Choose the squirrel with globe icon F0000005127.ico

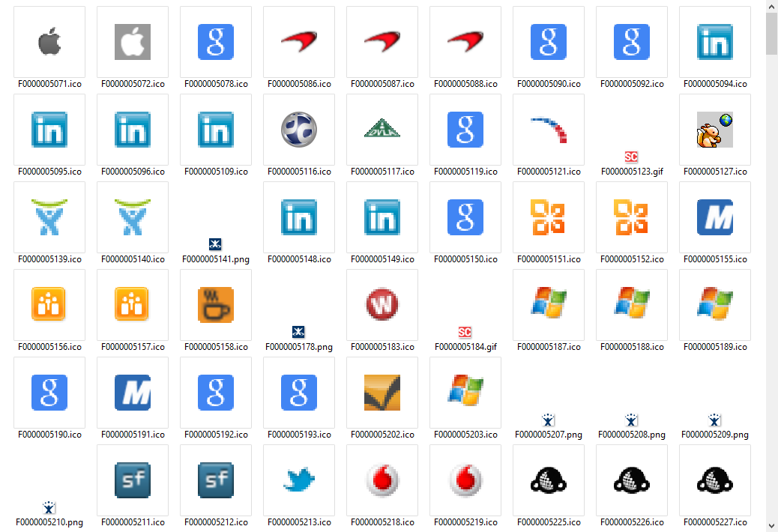point(715,130)
